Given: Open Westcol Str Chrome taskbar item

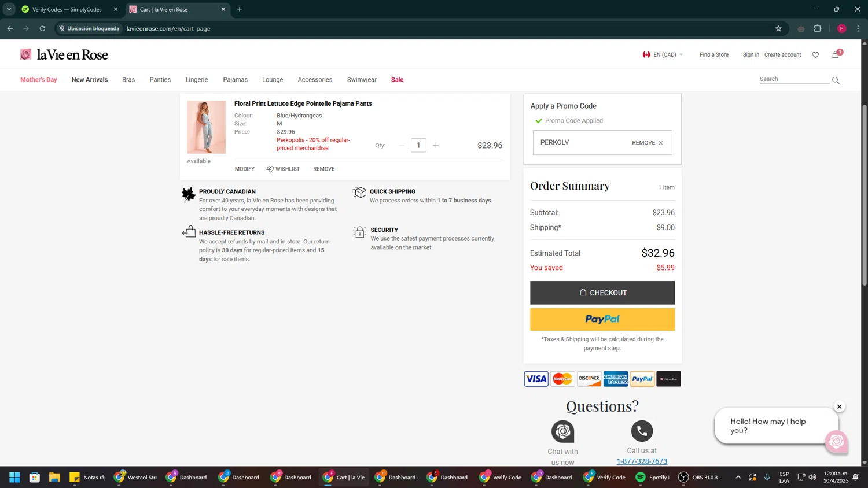Looking at the screenshot, I should pyautogui.click(x=135, y=478).
